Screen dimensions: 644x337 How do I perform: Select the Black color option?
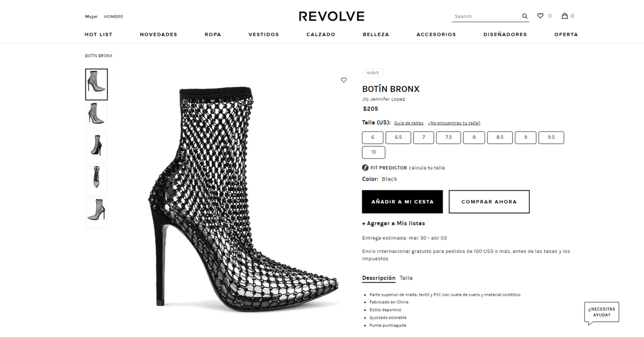(x=389, y=179)
